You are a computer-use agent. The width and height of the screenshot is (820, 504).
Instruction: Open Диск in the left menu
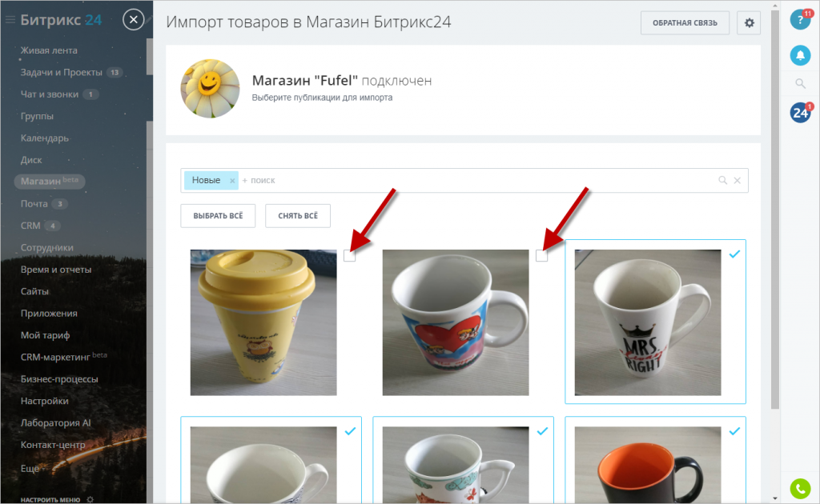(31, 160)
